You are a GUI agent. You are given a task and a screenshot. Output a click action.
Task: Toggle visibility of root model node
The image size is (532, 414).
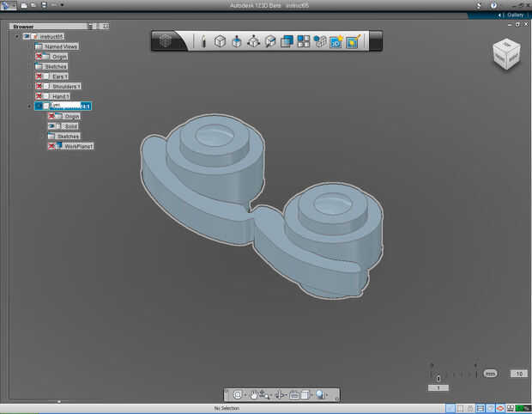(27, 36)
